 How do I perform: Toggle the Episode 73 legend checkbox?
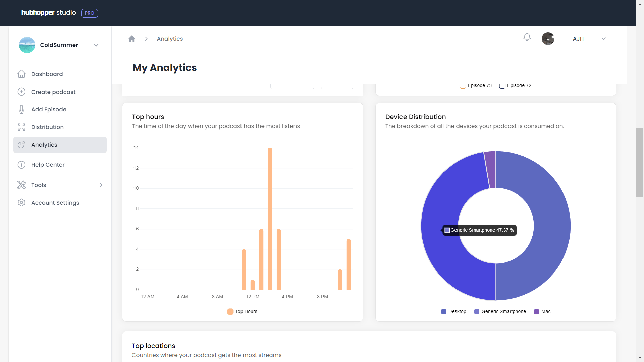463,86
